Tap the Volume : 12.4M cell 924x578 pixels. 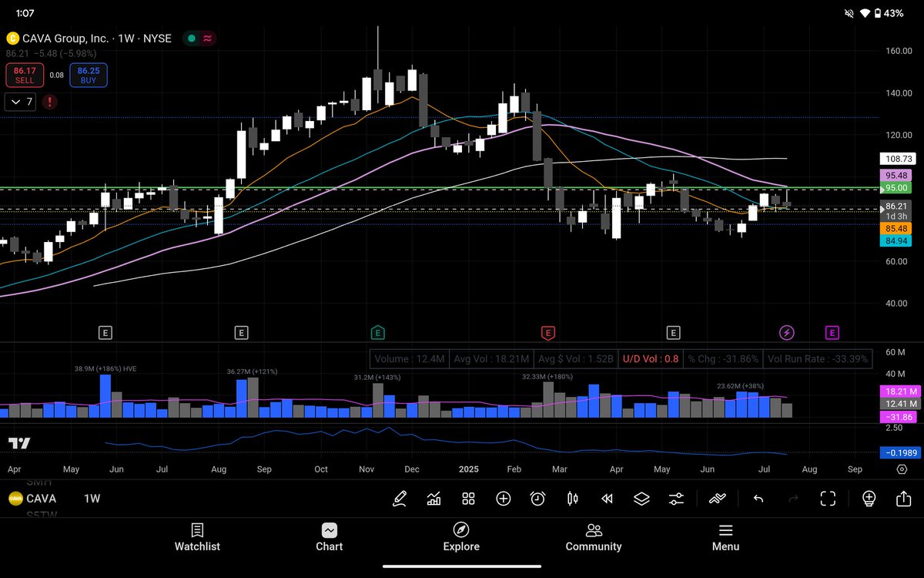[408, 358]
